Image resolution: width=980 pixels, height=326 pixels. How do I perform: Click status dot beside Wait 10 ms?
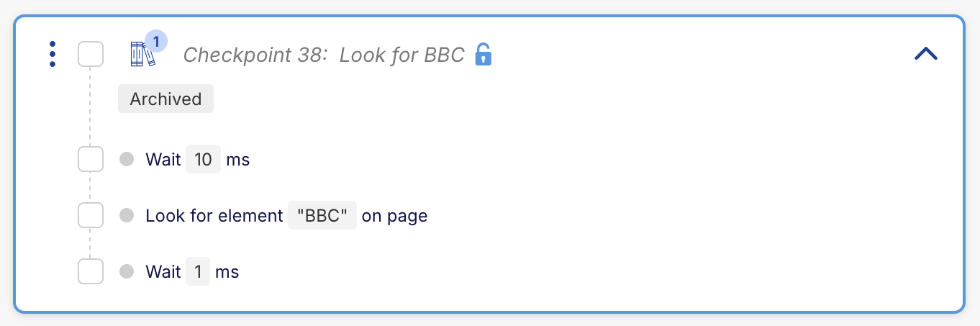[x=127, y=159]
